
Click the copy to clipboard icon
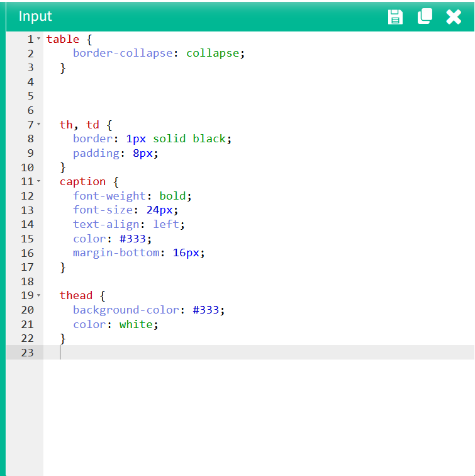click(x=425, y=16)
